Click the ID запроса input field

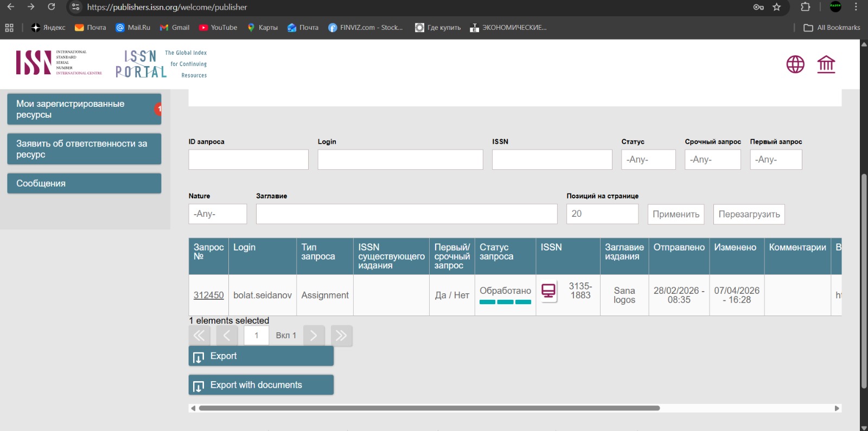[248, 159]
